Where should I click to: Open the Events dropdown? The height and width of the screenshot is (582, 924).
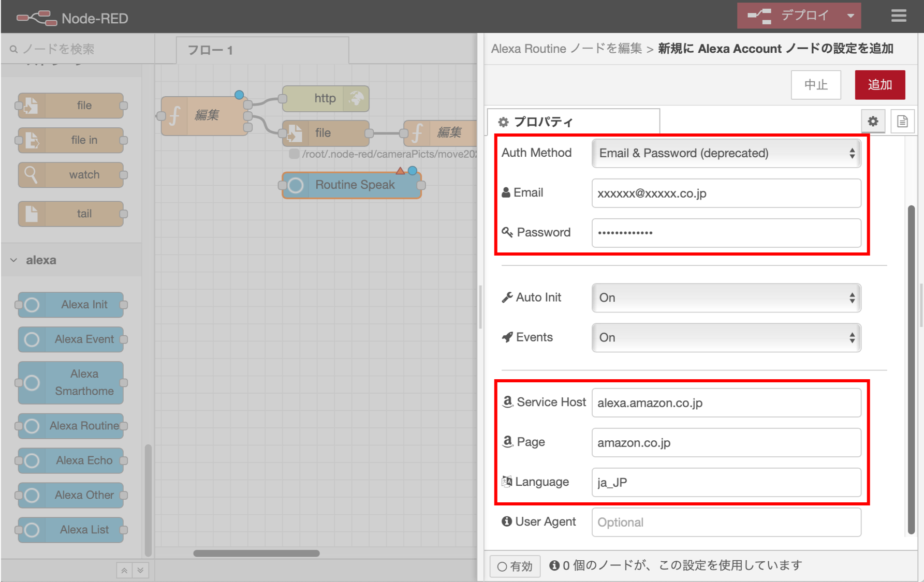(x=726, y=338)
